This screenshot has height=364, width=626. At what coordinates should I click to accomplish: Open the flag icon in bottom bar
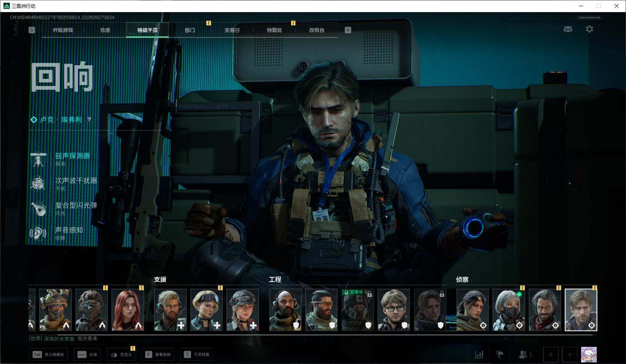coord(500,354)
